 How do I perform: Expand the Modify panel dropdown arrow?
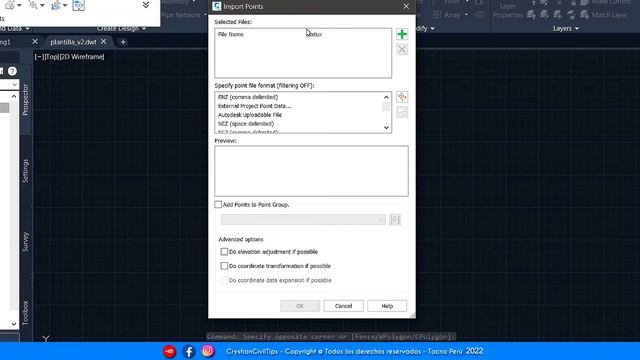(432, 29)
